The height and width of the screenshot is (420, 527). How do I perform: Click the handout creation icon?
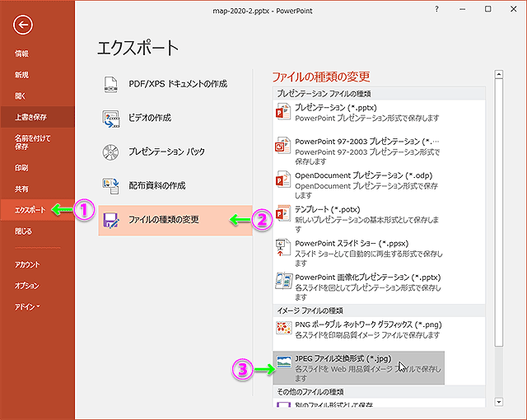coord(110,186)
